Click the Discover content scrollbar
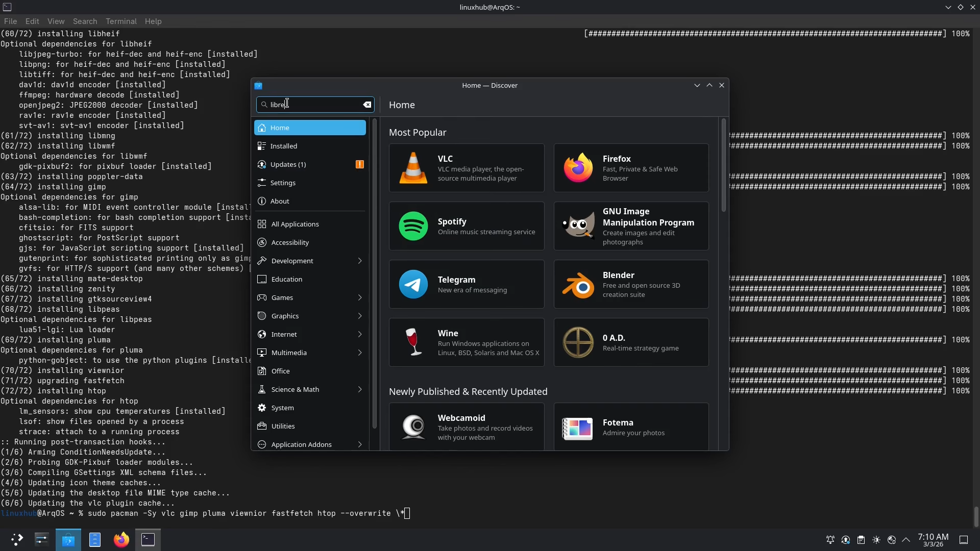980x551 pixels. 723,165
